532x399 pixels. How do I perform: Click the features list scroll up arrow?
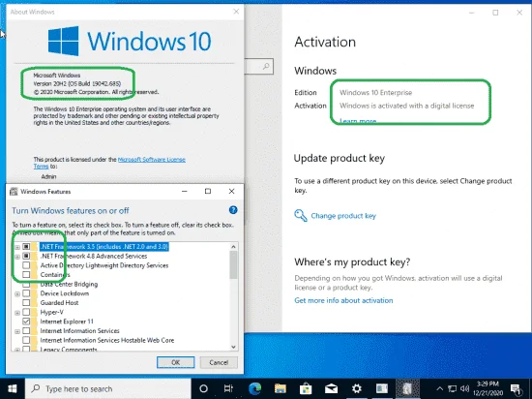[x=233, y=247]
